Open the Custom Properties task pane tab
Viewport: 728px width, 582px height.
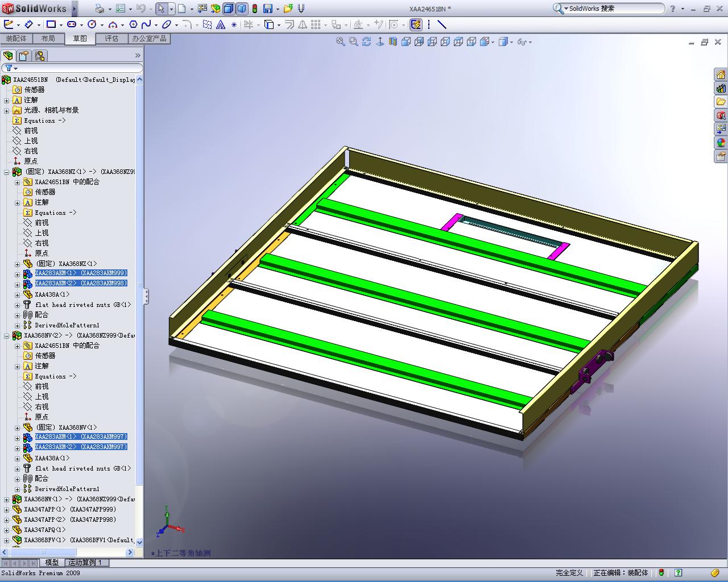coord(721,157)
